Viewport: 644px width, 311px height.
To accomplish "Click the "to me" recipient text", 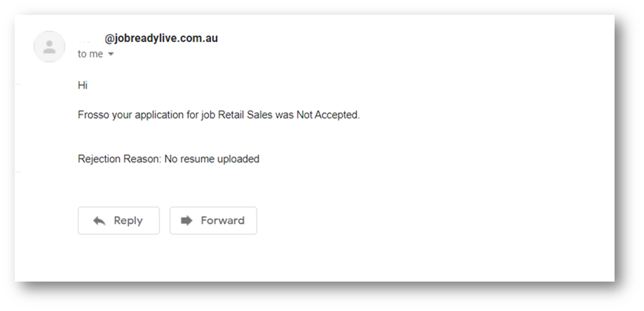I will pos(90,54).
